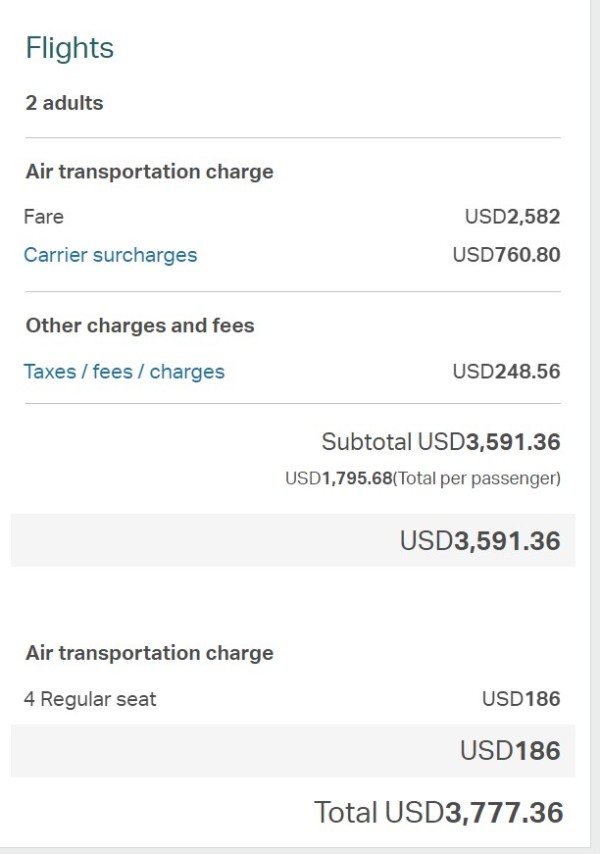This screenshot has height=854, width=600.
Task: Click the USD1,795.68 total per passenger text
Action: (422, 479)
